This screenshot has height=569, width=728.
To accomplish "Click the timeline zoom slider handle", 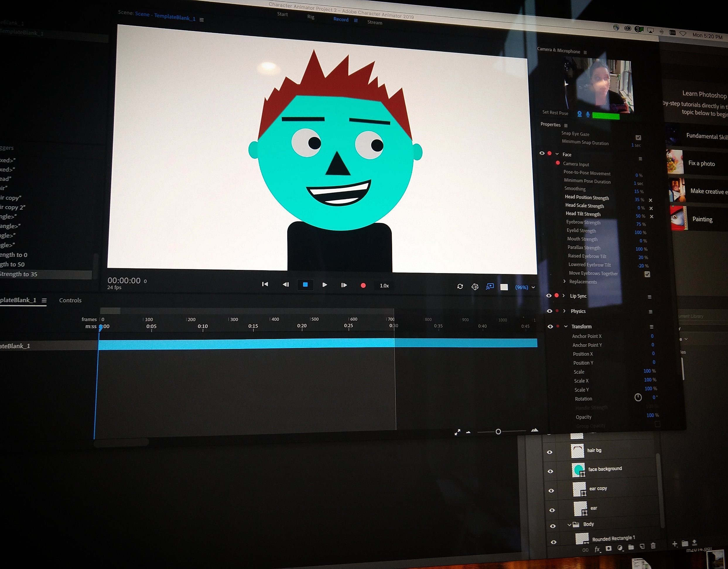I will pyautogui.click(x=498, y=432).
